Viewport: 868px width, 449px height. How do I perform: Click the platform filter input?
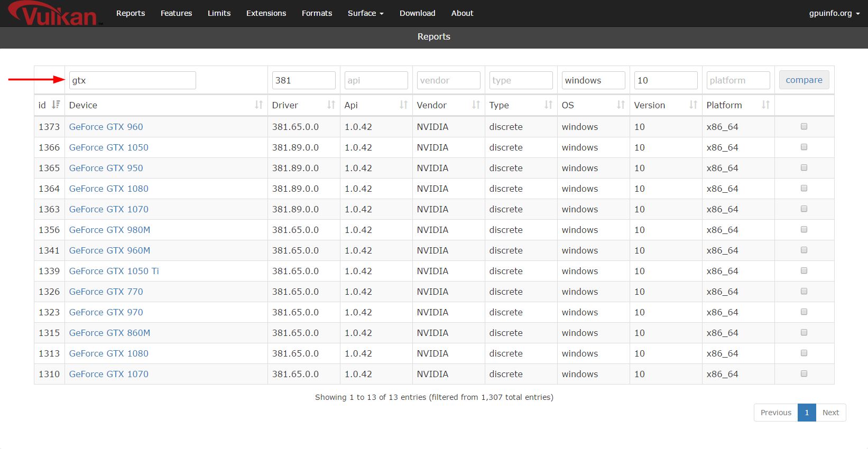pos(738,80)
